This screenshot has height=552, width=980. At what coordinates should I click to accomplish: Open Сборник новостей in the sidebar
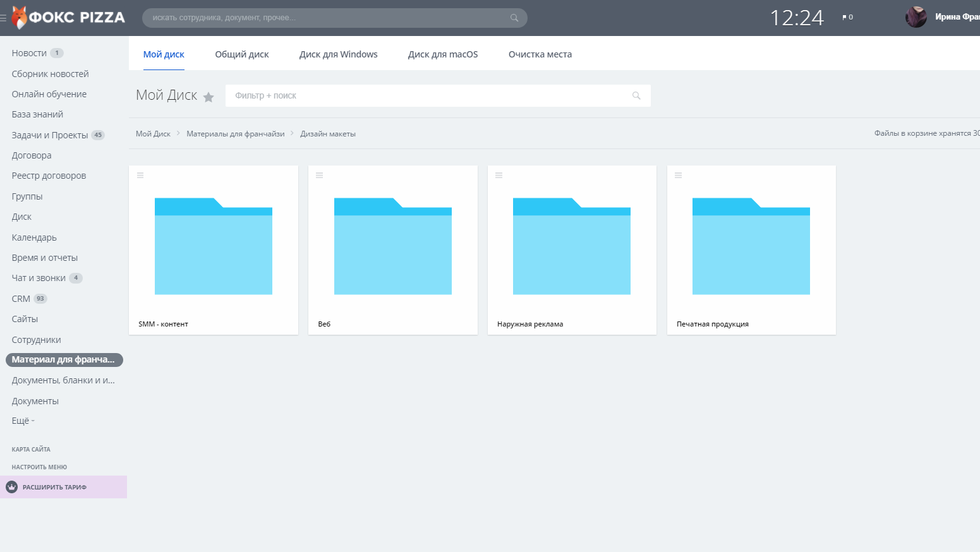point(50,74)
